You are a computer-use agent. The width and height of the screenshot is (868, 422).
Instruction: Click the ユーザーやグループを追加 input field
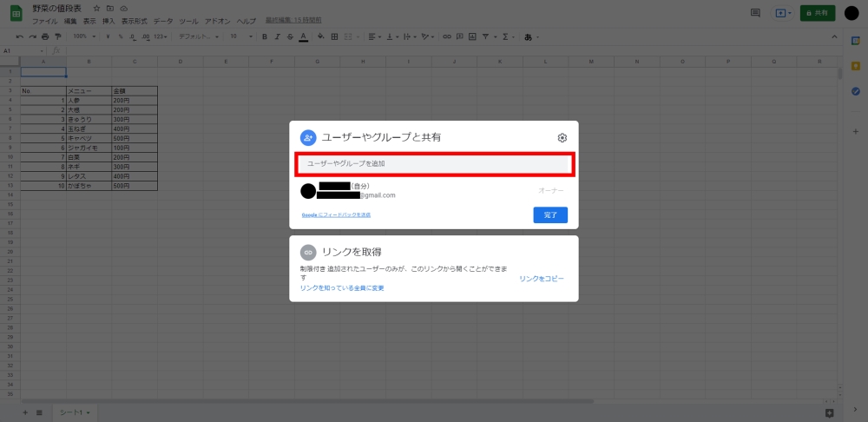[x=435, y=164]
